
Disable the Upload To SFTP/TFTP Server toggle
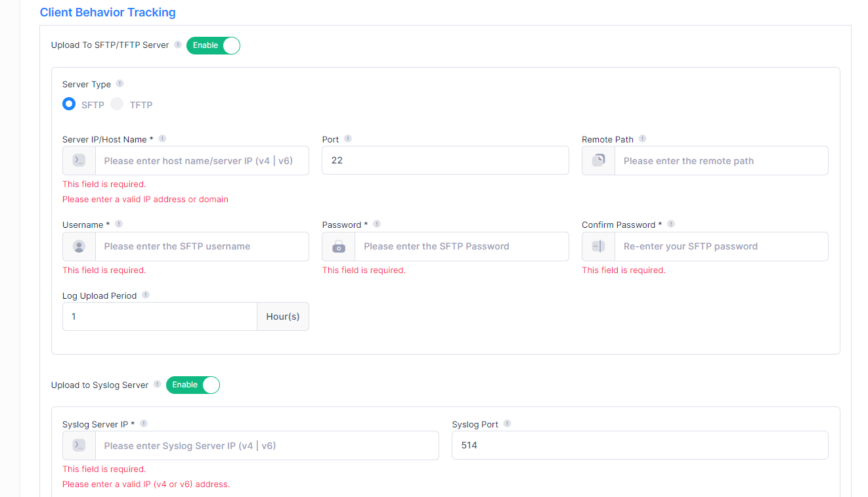coord(213,45)
